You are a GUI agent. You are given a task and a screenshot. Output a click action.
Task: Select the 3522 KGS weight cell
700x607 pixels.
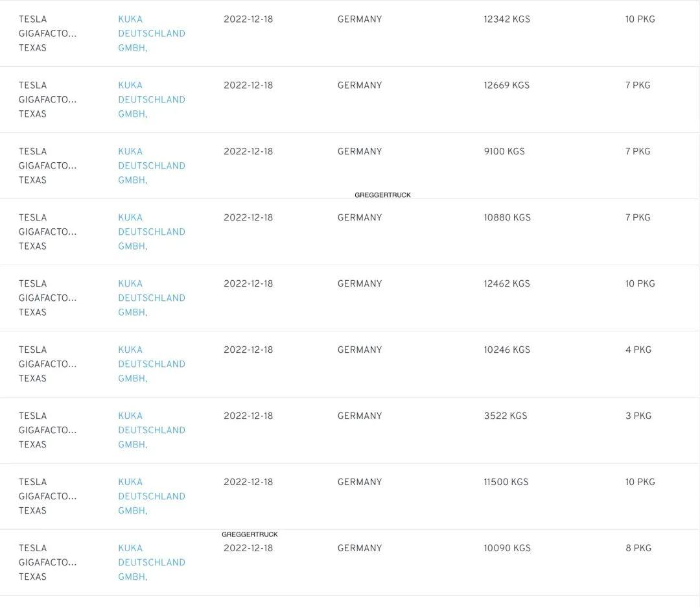pyautogui.click(x=506, y=416)
